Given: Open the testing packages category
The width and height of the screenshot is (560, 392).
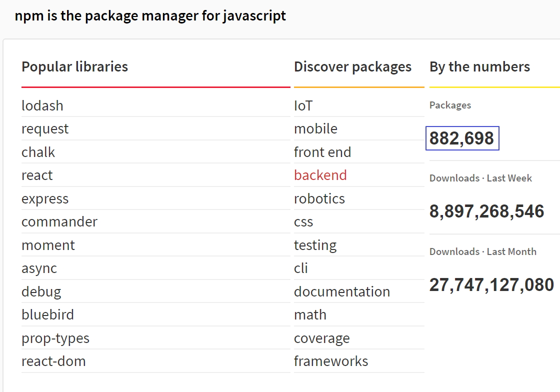Looking at the screenshot, I should pos(315,245).
